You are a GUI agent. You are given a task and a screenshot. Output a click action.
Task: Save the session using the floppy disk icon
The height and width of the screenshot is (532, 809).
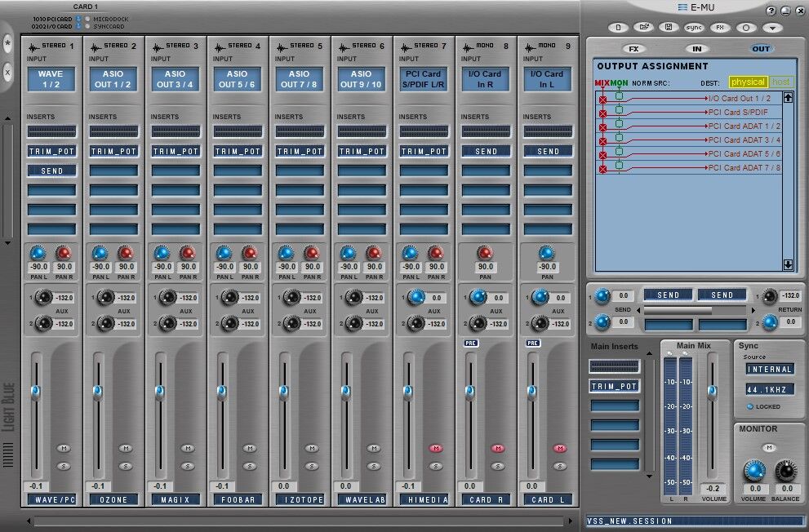click(x=669, y=27)
